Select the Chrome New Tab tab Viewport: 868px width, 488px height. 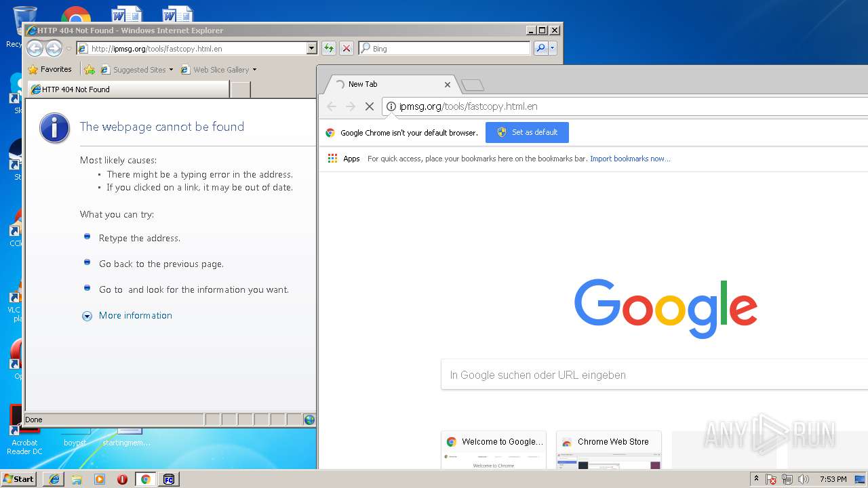pos(392,85)
